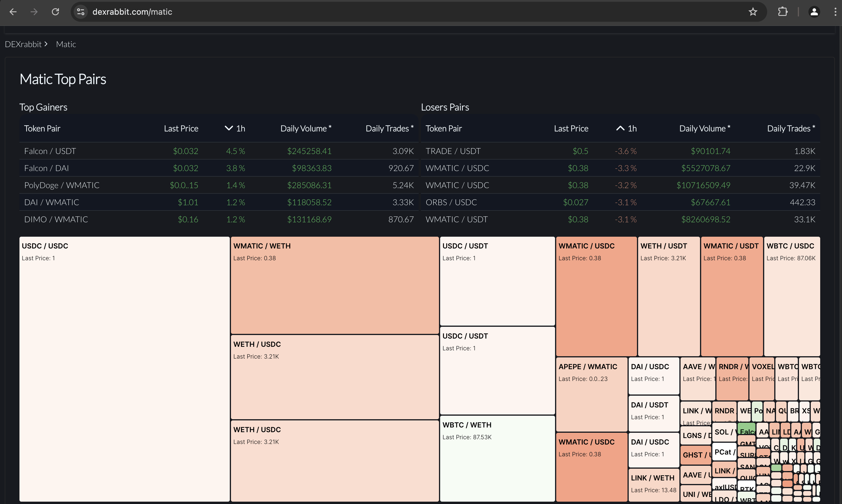Select WETH / USDC tile below WMATIC / WETH
This screenshot has height=504, width=842.
click(x=335, y=377)
